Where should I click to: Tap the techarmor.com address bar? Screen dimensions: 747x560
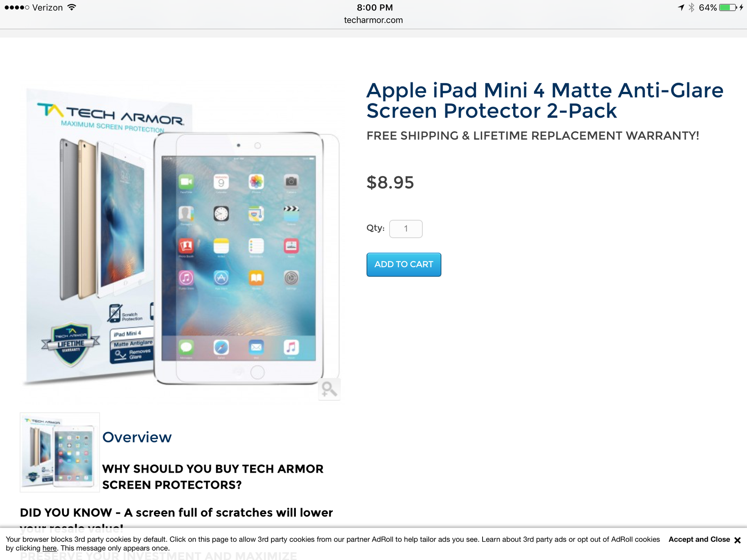(x=373, y=20)
